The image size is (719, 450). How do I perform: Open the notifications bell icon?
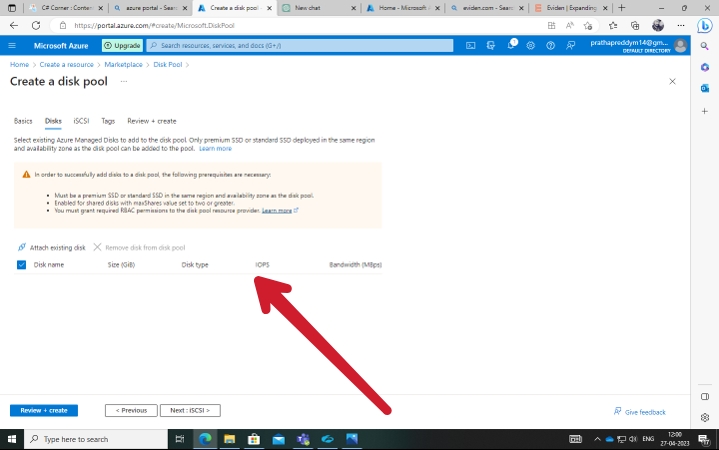tap(511, 45)
